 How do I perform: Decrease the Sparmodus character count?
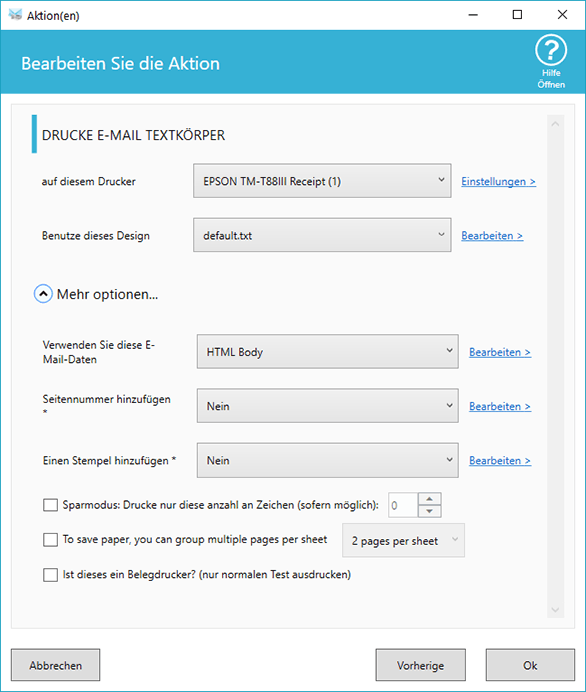coord(429,511)
